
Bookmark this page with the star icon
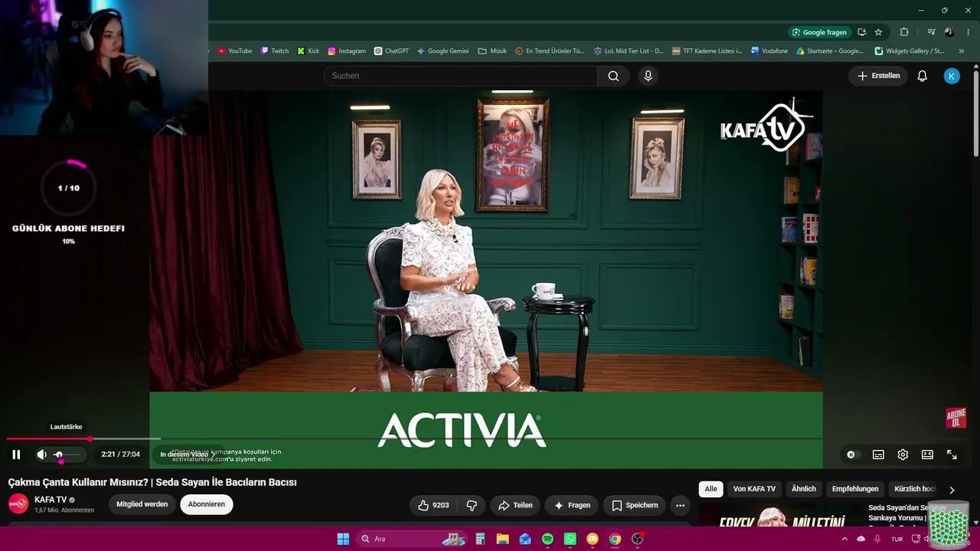point(878,32)
